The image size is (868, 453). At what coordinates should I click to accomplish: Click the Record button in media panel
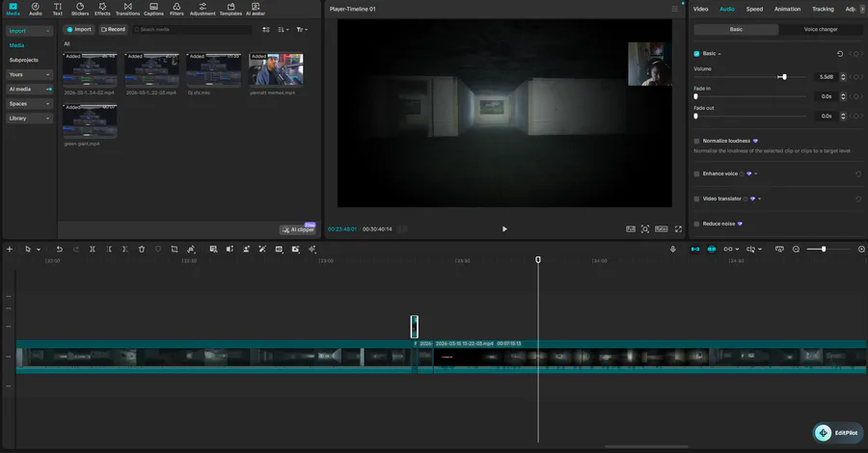click(x=113, y=30)
